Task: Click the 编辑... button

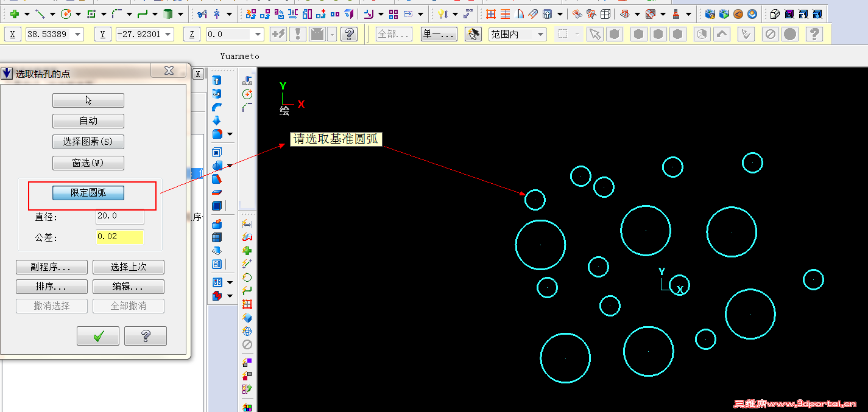Action: (129, 287)
